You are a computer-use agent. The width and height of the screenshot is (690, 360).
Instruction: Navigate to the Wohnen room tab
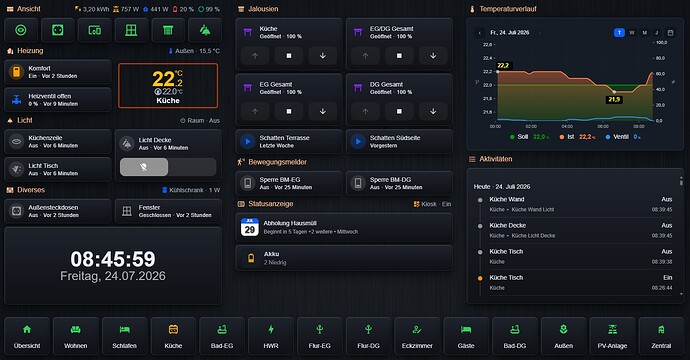[x=76, y=336]
